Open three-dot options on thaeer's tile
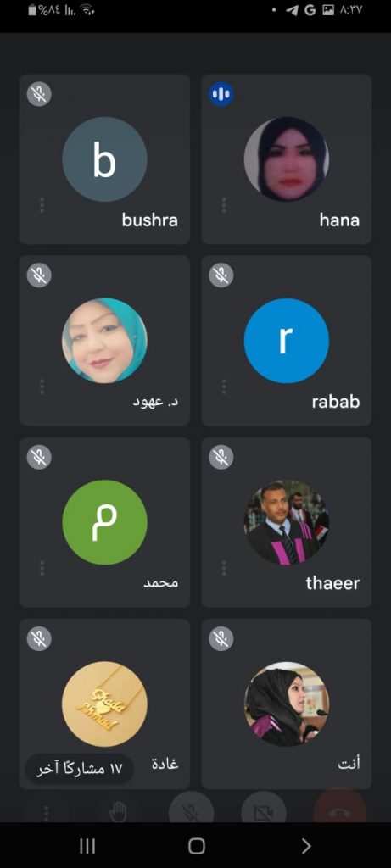The height and width of the screenshot is (868, 391). 224,568
